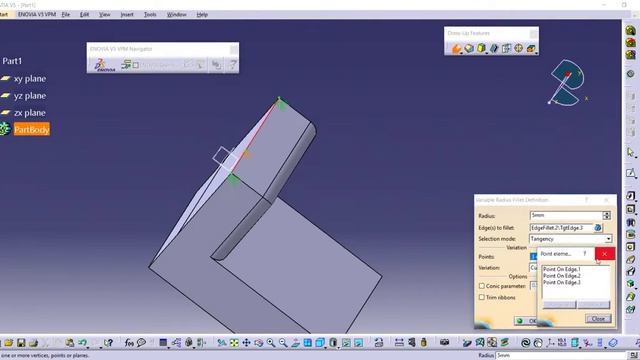
Task: Click the Select arrow tool in right toolbar
Action: 630,152
